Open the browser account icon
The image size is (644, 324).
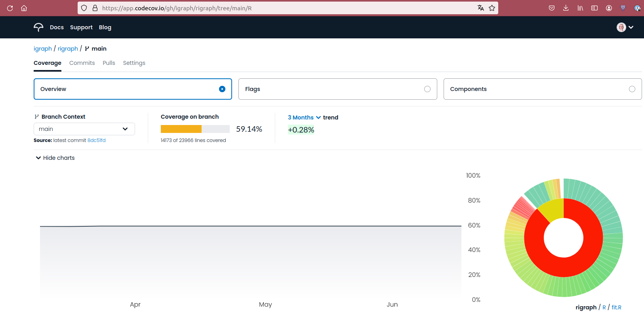609,8
